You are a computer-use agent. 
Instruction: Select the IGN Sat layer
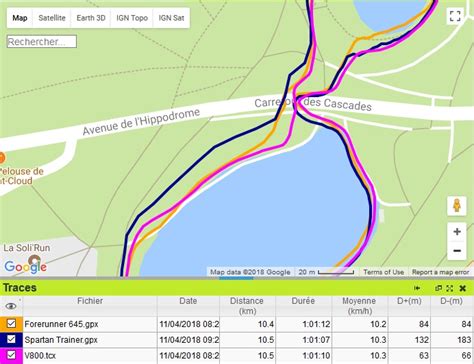coord(171,18)
